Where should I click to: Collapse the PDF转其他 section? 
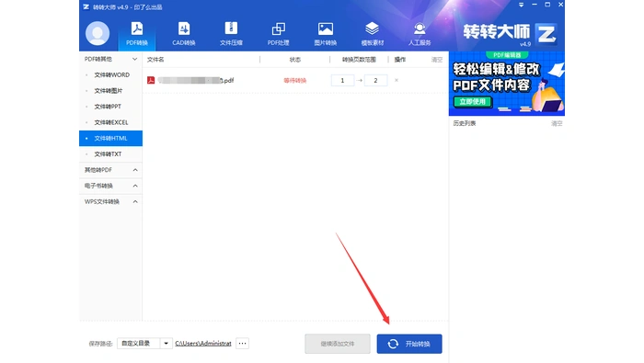(134, 59)
